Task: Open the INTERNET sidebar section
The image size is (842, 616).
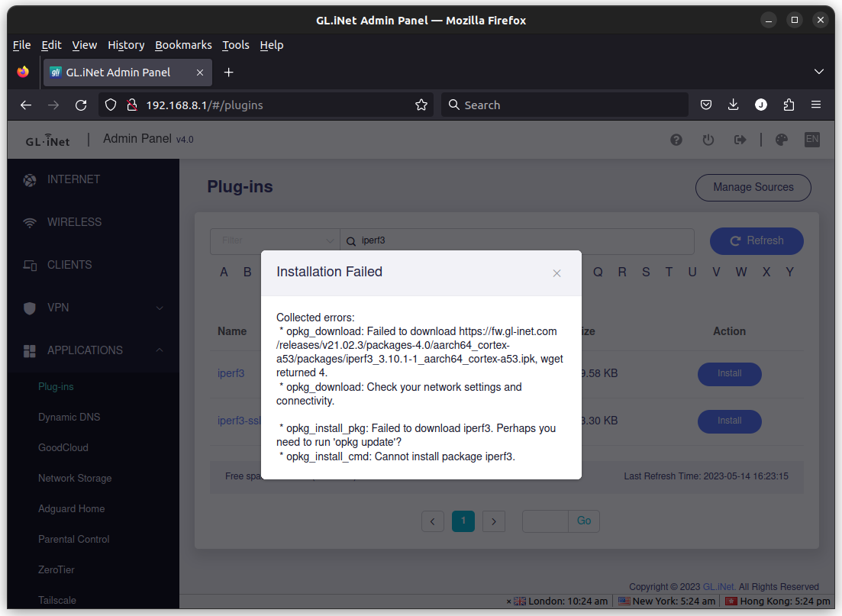Action: click(x=93, y=180)
